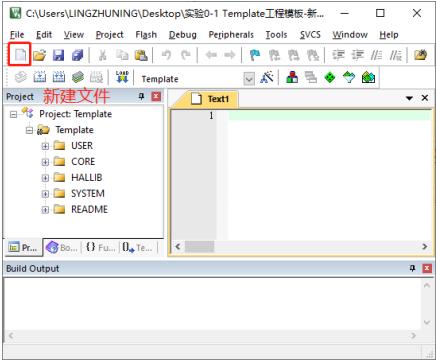Open Select Software Packs icon

(349, 78)
